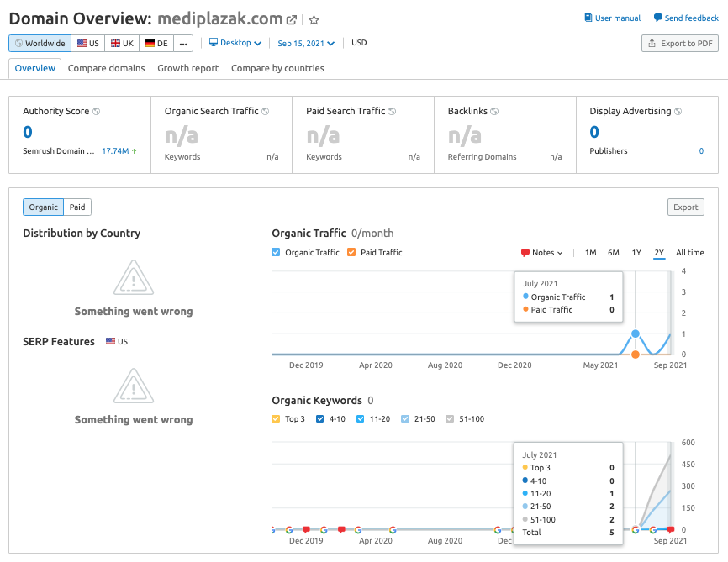Click the info globe icon next to Authority Score
This screenshot has width=728, height=562.
point(97,111)
